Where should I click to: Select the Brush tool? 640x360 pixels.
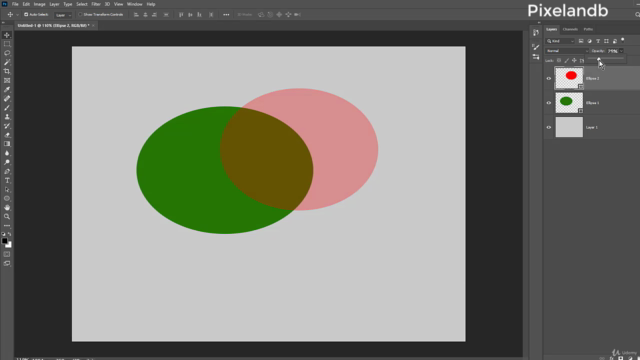[7, 108]
